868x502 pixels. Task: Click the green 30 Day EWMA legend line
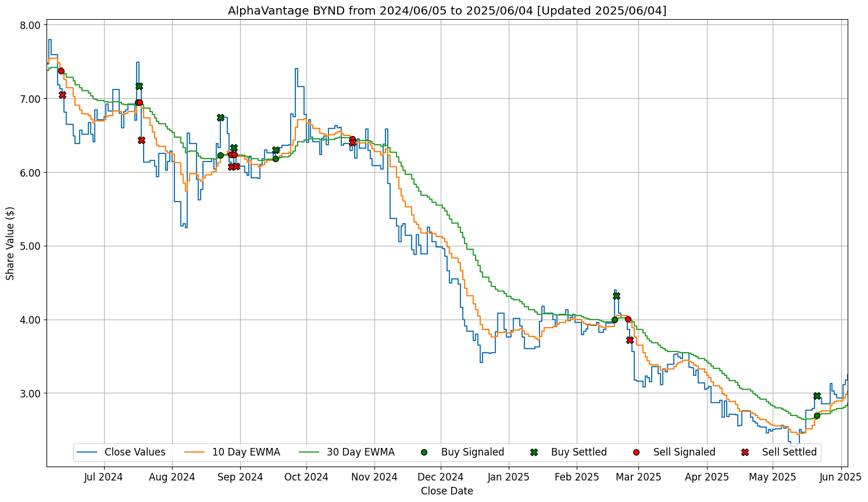309,452
